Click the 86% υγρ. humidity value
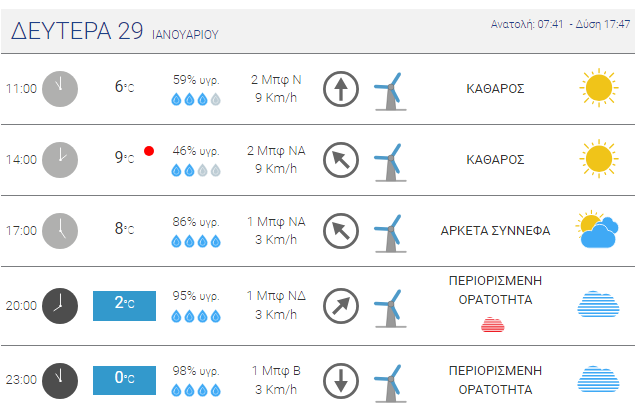Image resolution: width=641 pixels, height=415 pixels. (196, 222)
